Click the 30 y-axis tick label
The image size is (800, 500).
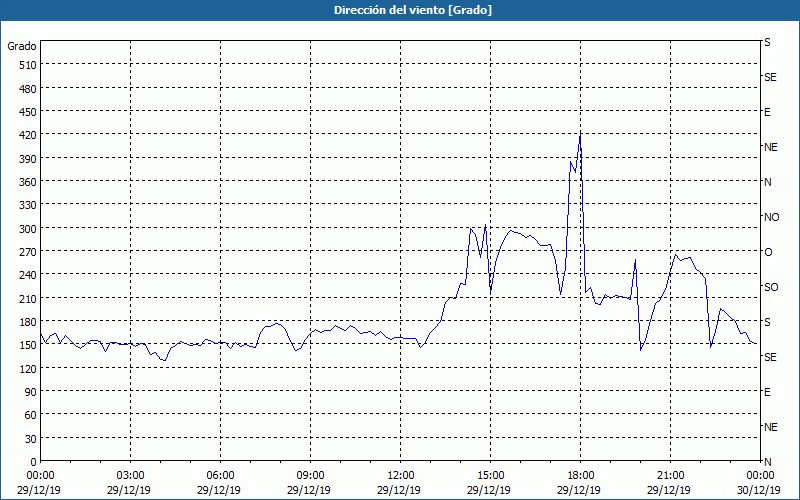31,439
